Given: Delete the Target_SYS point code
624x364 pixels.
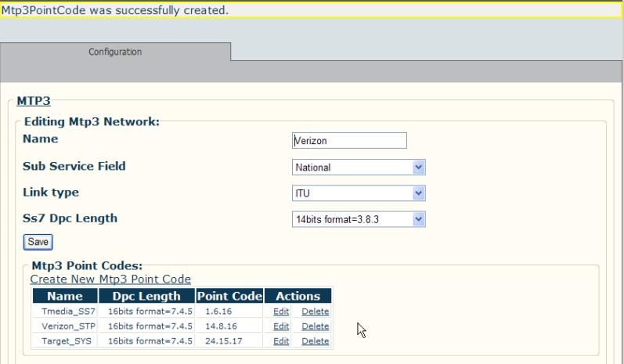Looking at the screenshot, I should pyautogui.click(x=316, y=341).
